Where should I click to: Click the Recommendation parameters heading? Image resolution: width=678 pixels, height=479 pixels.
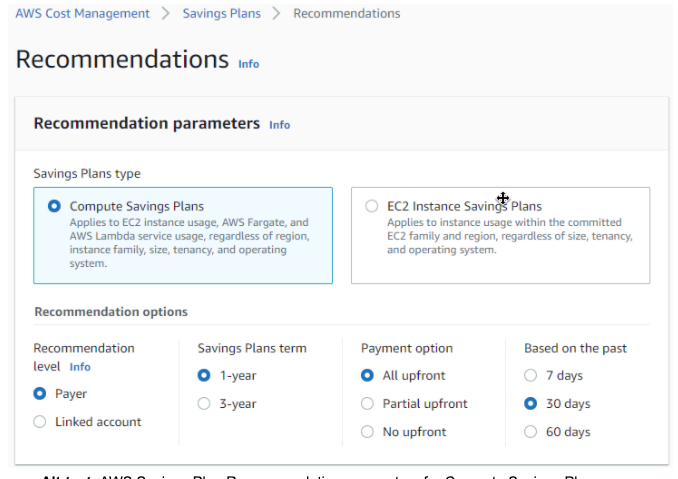[147, 124]
